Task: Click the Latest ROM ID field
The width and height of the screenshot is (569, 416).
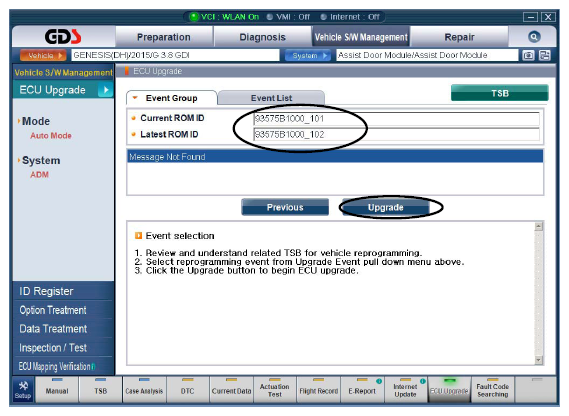Action: (x=396, y=134)
